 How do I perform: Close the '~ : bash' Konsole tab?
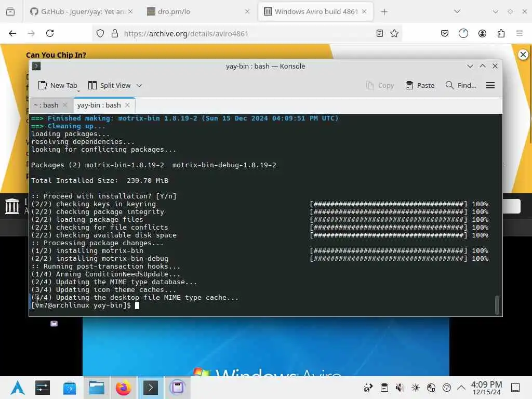65,105
